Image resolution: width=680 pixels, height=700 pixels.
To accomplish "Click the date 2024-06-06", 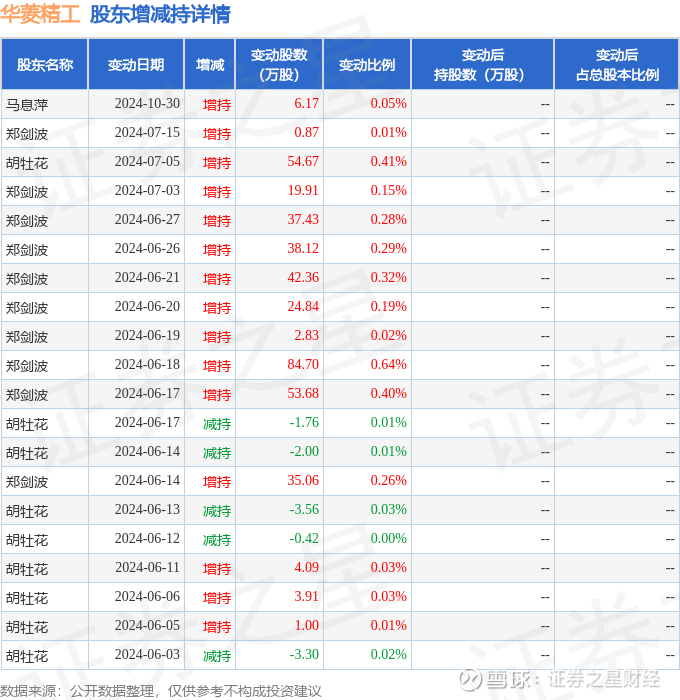I will click(147, 597).
